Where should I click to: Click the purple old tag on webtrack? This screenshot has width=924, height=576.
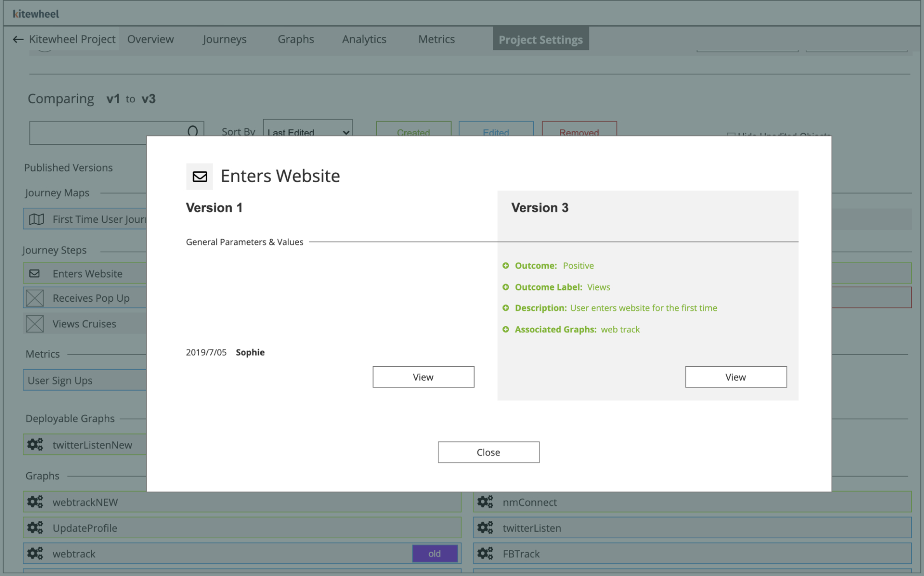(x=434, y=554)
